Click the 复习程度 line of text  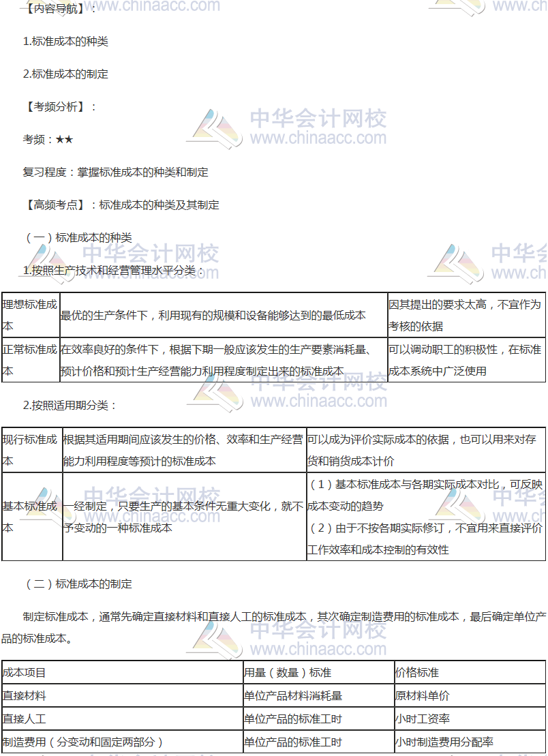[116, 172]
